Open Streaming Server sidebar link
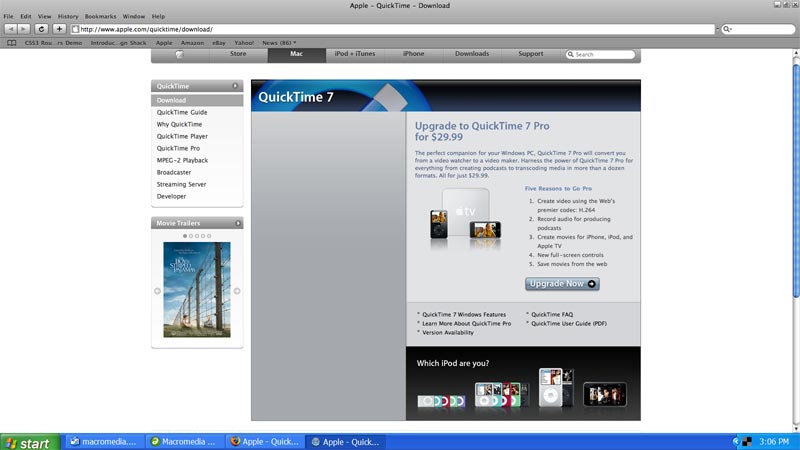 (181, 184)
